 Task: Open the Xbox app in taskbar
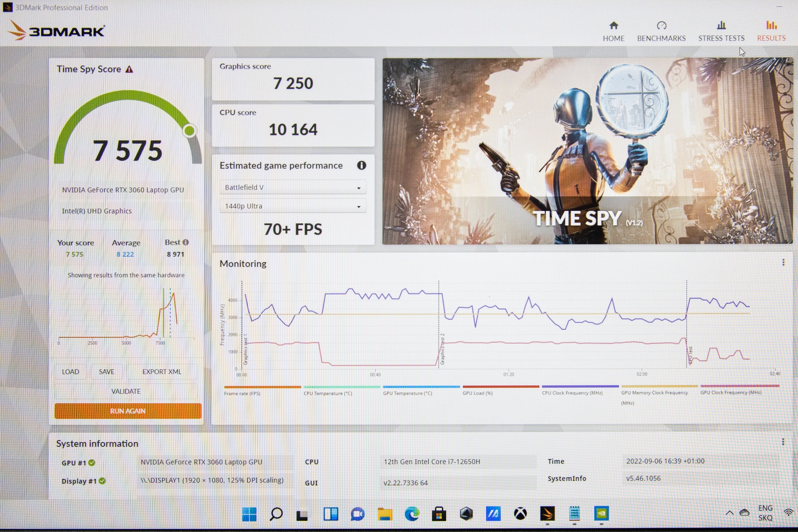click(x=520, y=514)
